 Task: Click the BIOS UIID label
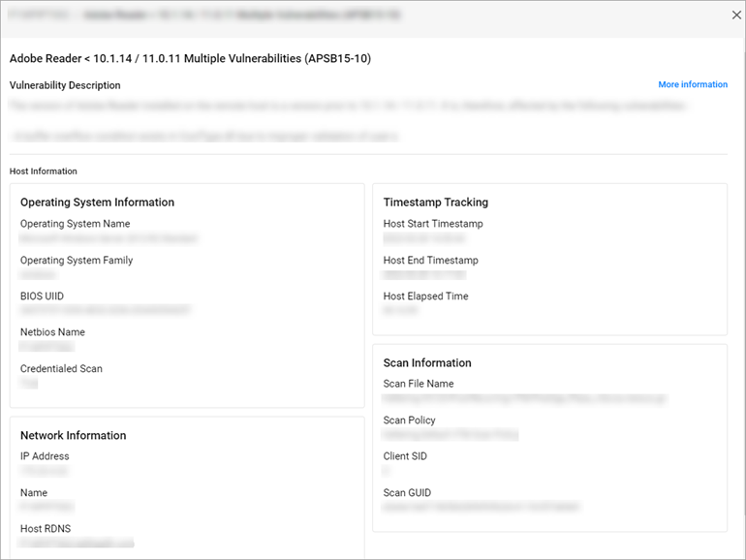click(x=42, y=296)
